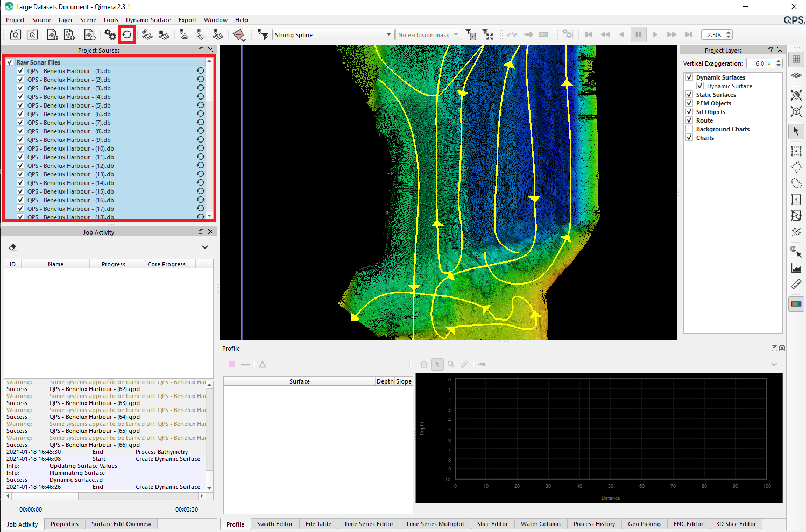Pause the playback
806x532 pixels.
(x=638, y=34)
